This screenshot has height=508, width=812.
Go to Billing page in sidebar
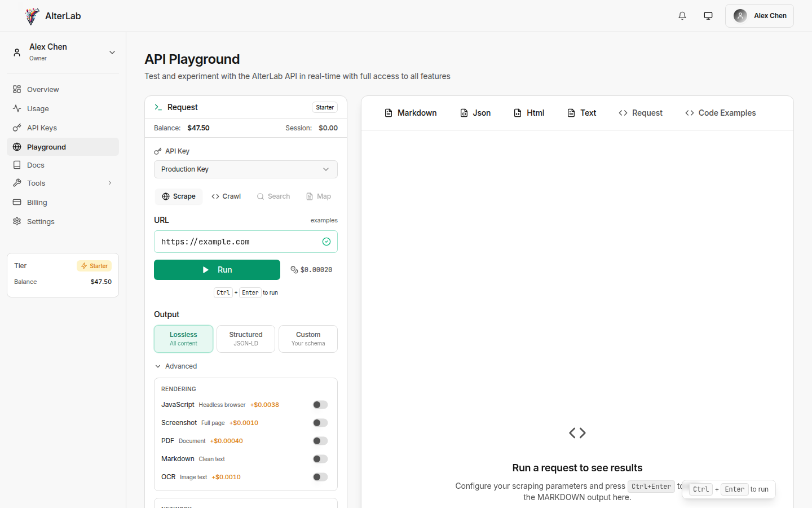pyautogui.click(x=63, y=202)
